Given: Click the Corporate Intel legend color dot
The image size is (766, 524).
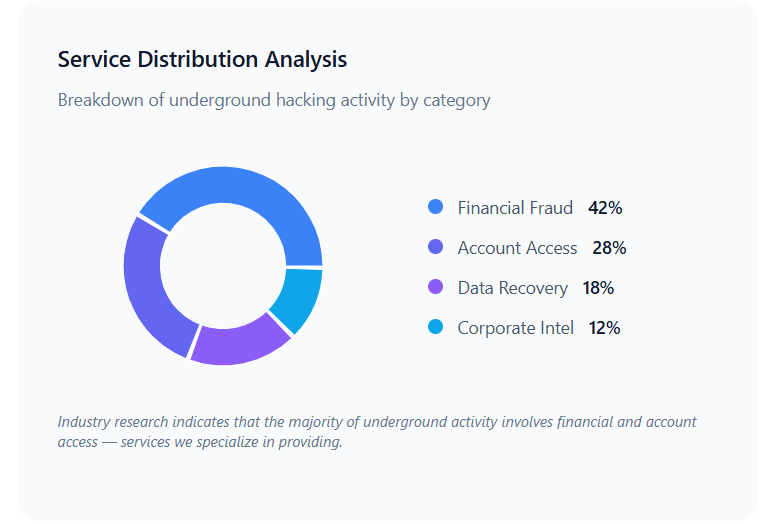Looking at the screenshot, I should (x=435, y=327).
